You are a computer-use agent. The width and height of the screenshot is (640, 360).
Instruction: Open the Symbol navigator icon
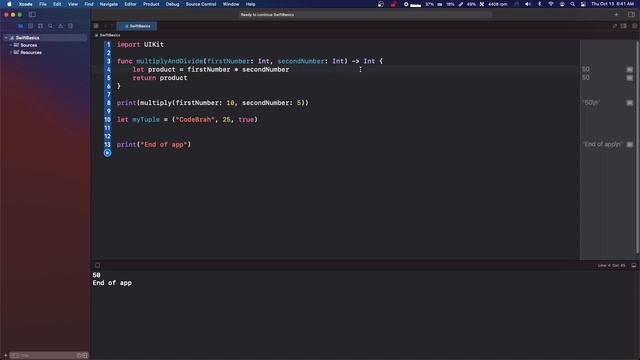40,26
